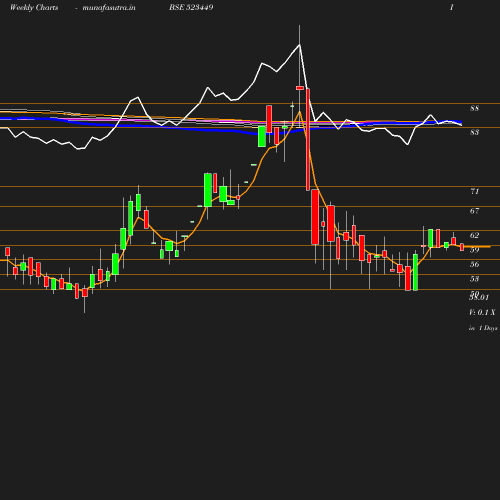Screen dimensions: 500x500
Task: Click the price label 62
Action: 474,235
